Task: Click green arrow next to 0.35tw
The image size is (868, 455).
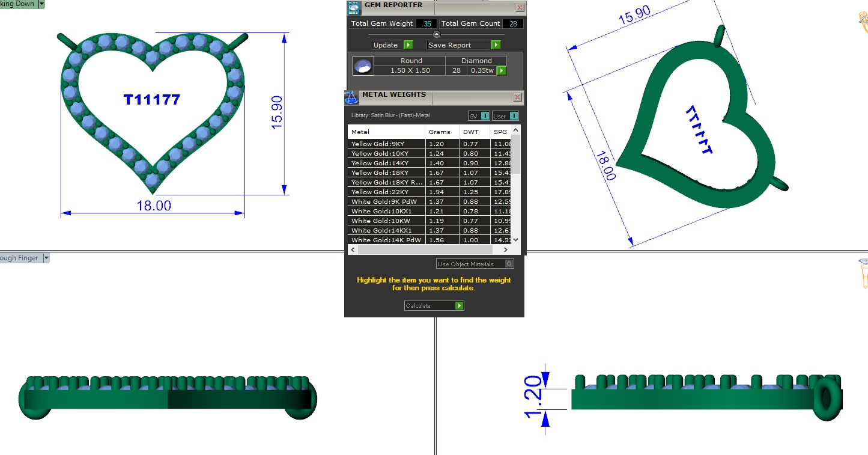Action: point(501,71)
